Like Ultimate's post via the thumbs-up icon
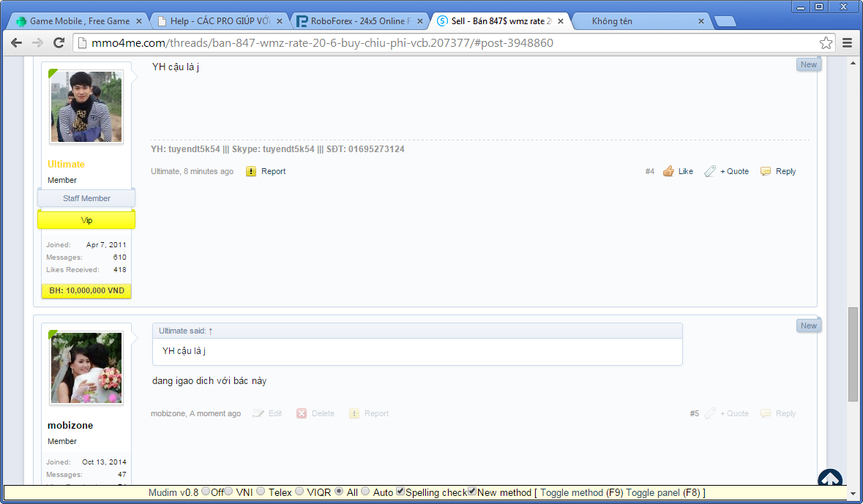863x504 pixels. (x=668, y=170)
